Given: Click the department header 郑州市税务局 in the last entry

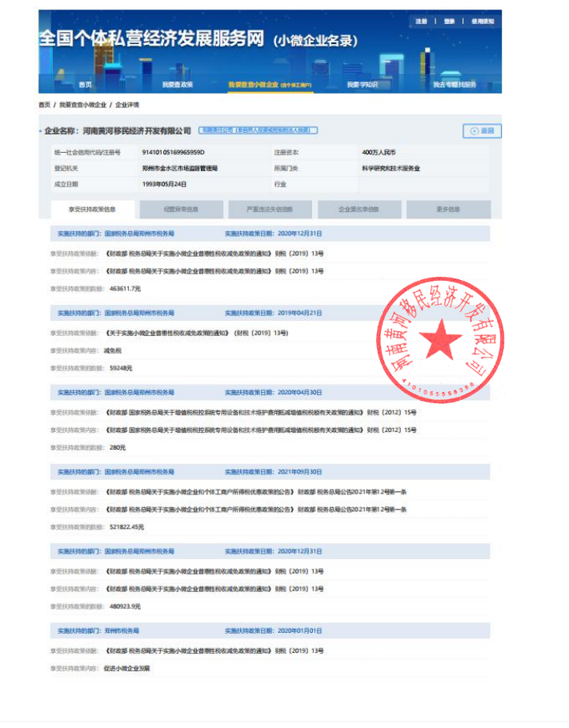Looking at the screenshot, I should [122, 630].
